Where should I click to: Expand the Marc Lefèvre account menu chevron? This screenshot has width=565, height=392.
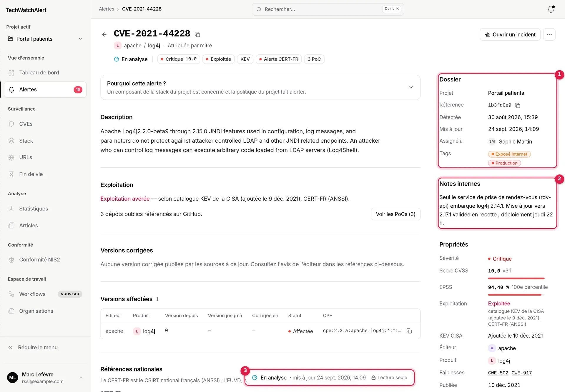tap(81, 378)
